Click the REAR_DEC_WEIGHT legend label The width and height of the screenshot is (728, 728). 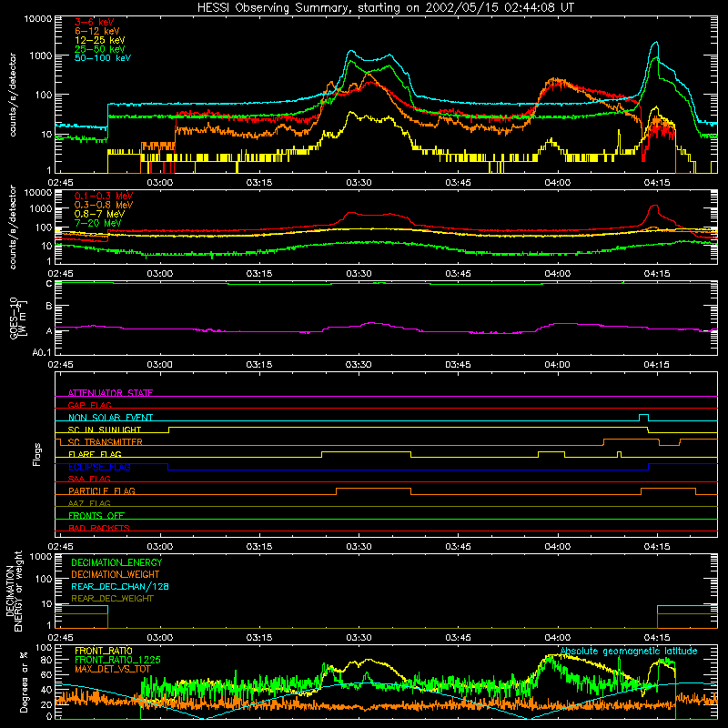click(x=112, y=599)
